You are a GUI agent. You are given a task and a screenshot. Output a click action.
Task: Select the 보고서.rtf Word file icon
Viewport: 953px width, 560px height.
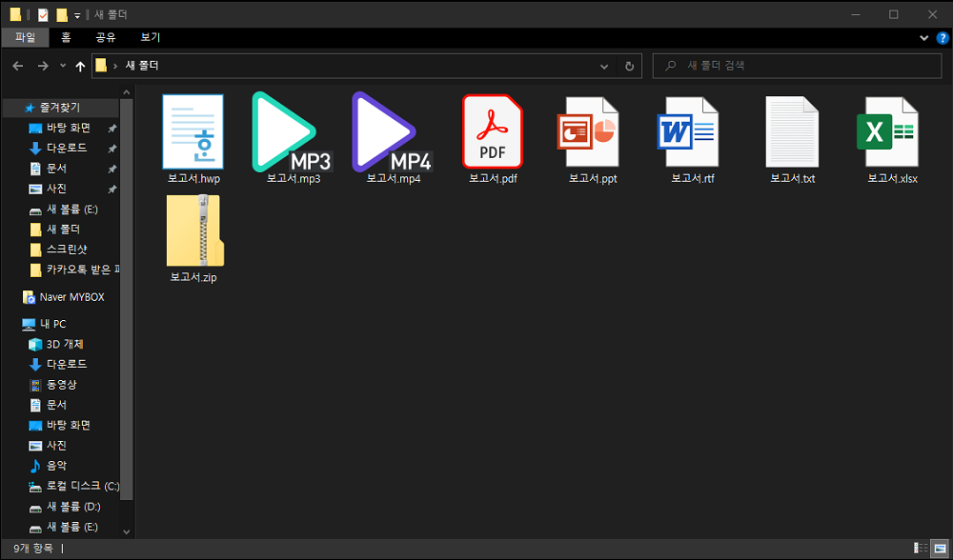[x=688, y=131]
